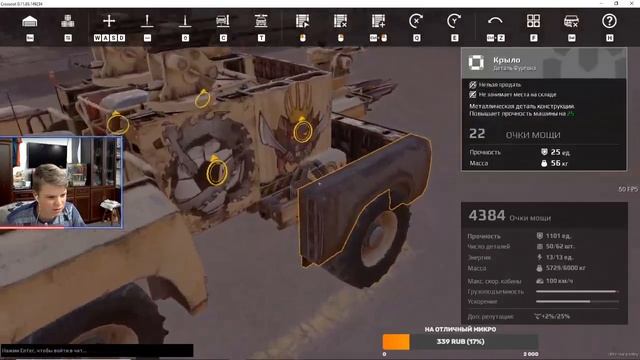Select the test-drive car icon with key T
Image resolution: width=640 pixels, height=360 pixels.
(261, 21)
